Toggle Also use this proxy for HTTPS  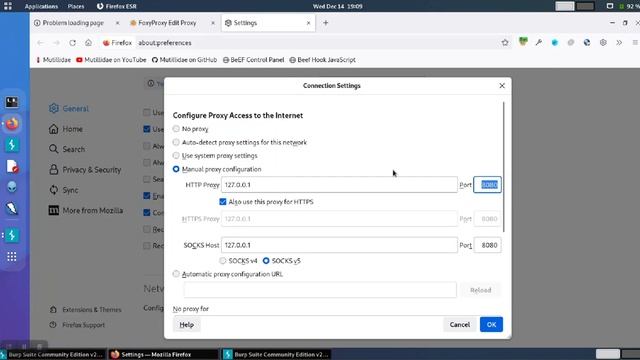(x=223, y=202)
